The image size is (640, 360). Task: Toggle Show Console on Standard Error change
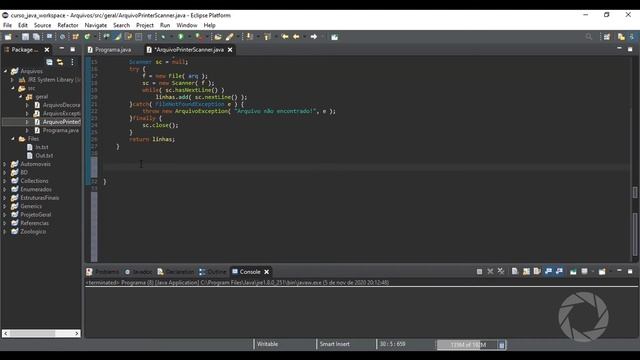[x=559, y=271]
